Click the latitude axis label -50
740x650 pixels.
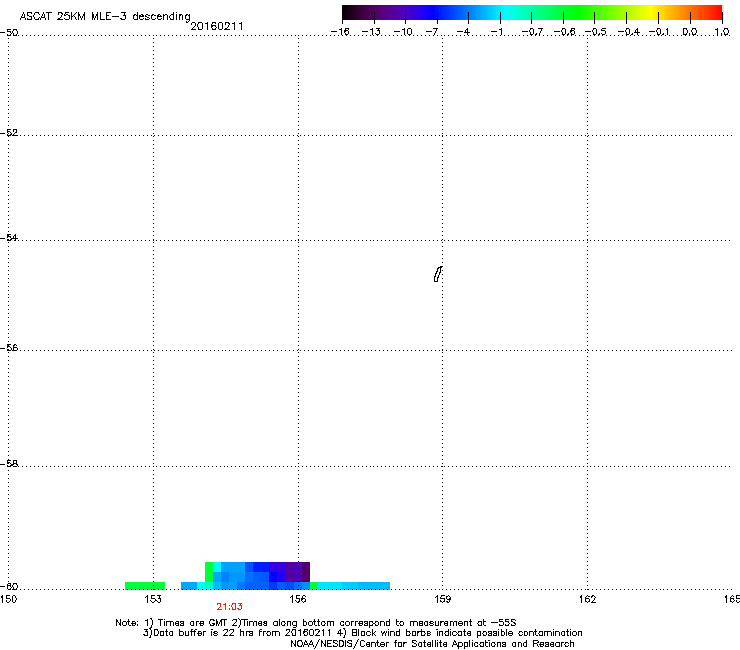tap(9, 33)
